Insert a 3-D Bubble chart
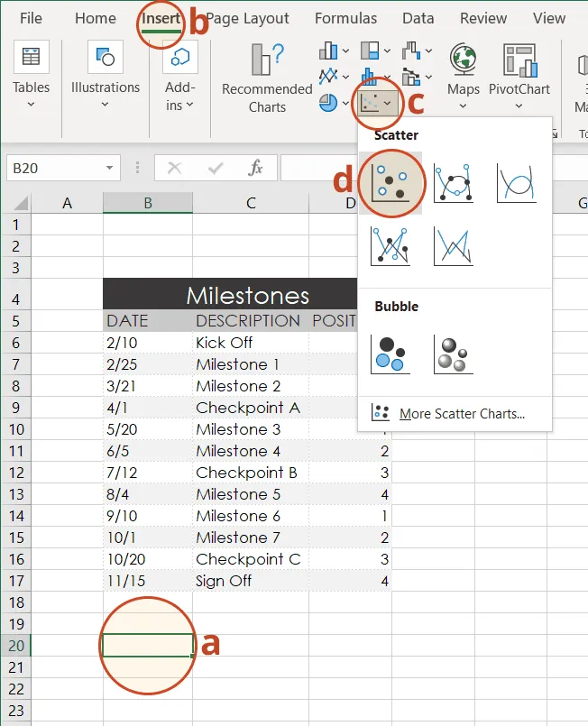Image resolution: width=588 pixels, height=726 pixels. 453,354
